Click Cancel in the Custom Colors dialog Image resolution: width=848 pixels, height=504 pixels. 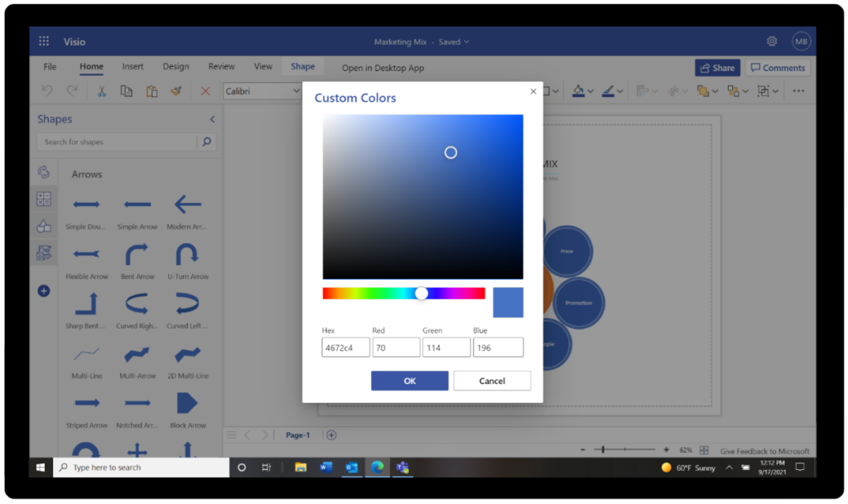(x=492, y=381)
